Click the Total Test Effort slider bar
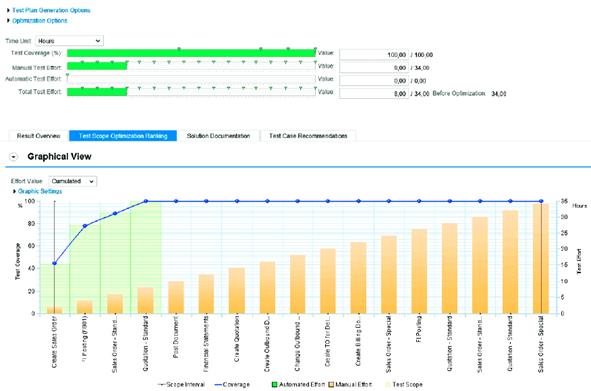Image resolution: width=591 pixels, height=391 pixels. click(x=191, y=92)
